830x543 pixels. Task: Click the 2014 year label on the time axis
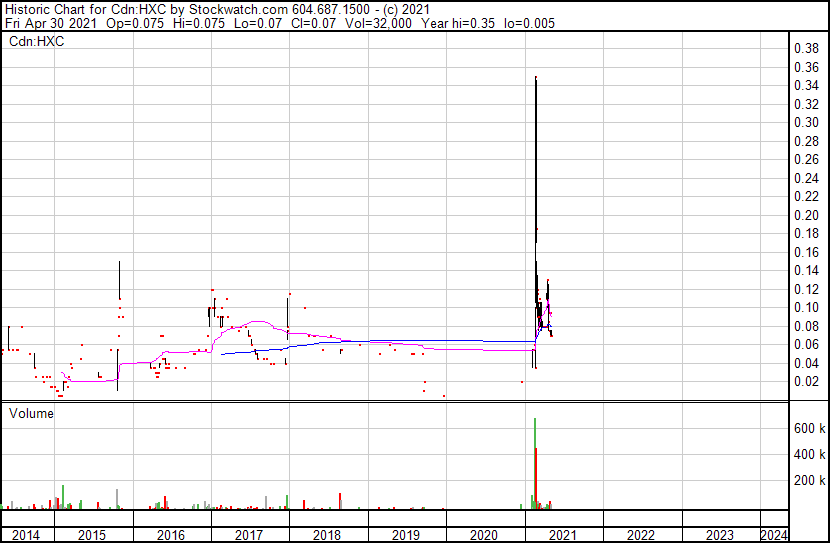tap(25, 535)
